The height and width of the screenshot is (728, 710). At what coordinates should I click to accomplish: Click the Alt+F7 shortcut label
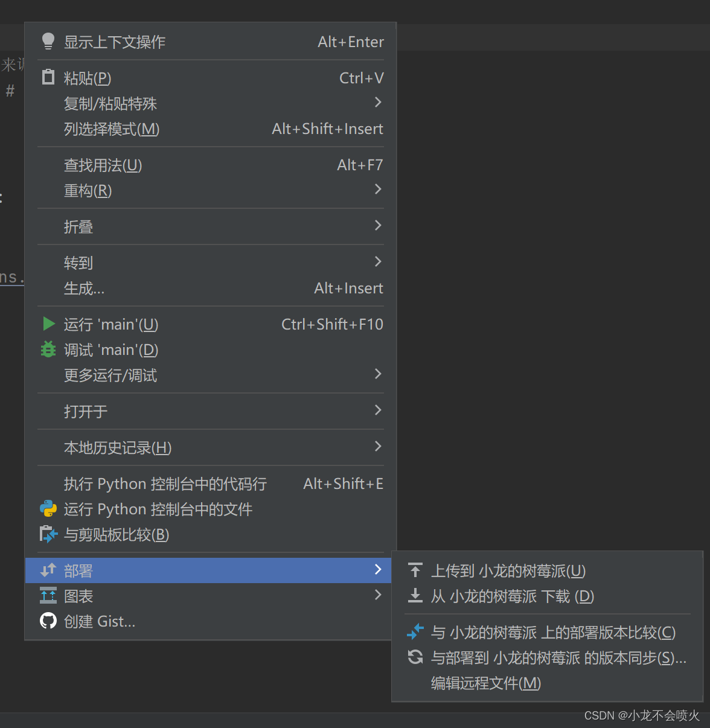point(360,165)
